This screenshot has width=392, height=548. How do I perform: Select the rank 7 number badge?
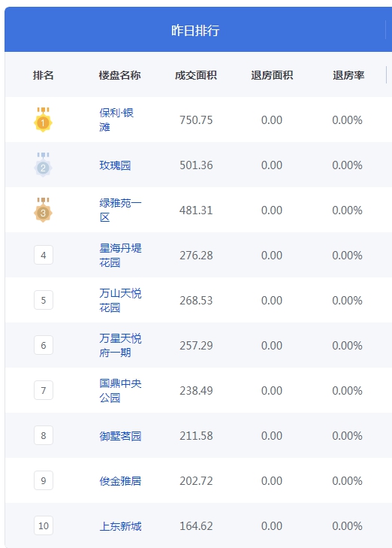pos(44,390)
